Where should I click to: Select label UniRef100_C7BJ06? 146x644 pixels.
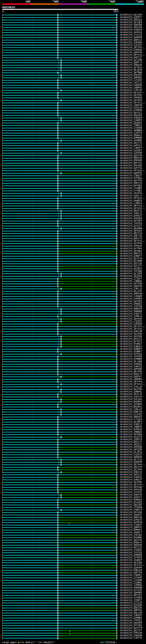tap(131, 90)
